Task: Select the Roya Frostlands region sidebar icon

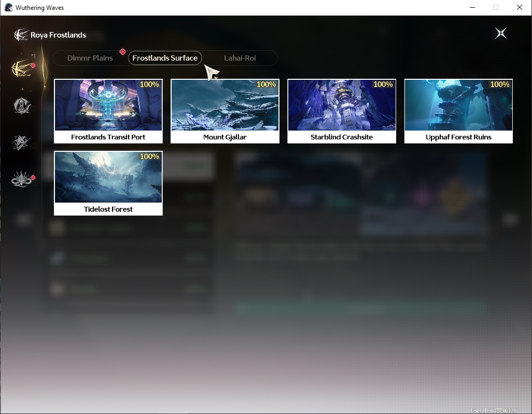Action: coord(22,68)
